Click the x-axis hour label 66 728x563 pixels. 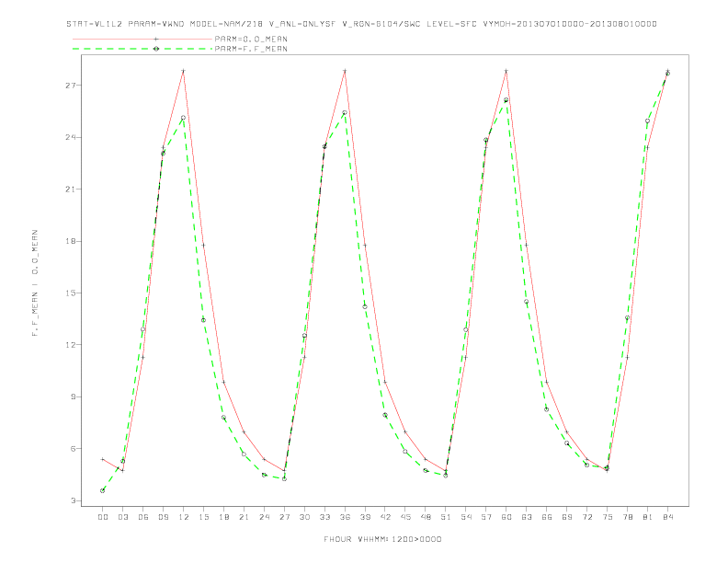(547, 517)
